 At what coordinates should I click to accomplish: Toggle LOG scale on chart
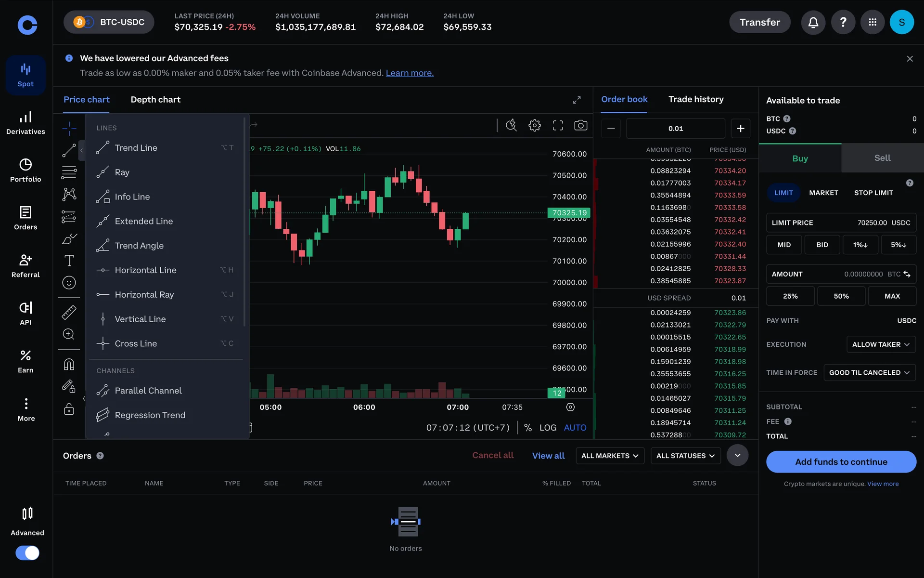(548, 428)
